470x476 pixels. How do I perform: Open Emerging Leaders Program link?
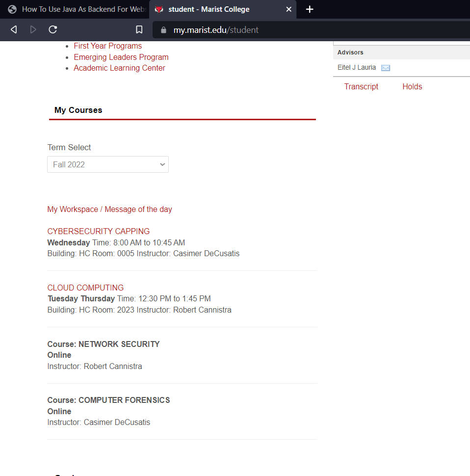(121, 57)
